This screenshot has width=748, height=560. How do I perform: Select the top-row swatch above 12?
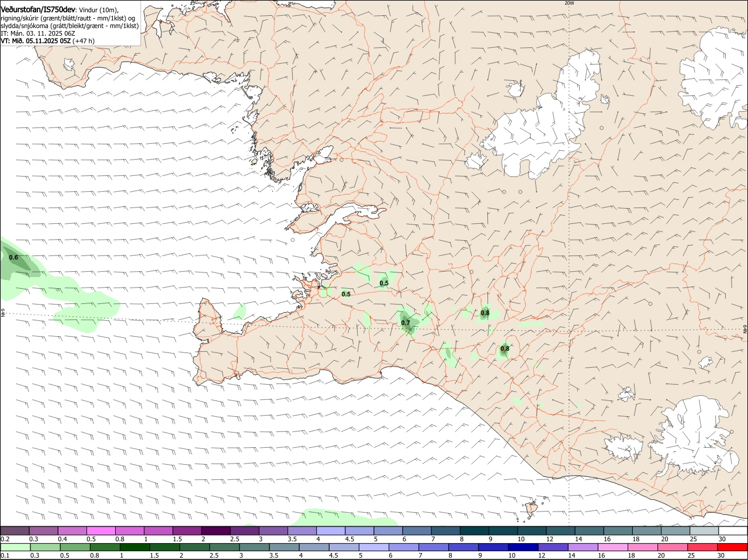coord(562,531)
